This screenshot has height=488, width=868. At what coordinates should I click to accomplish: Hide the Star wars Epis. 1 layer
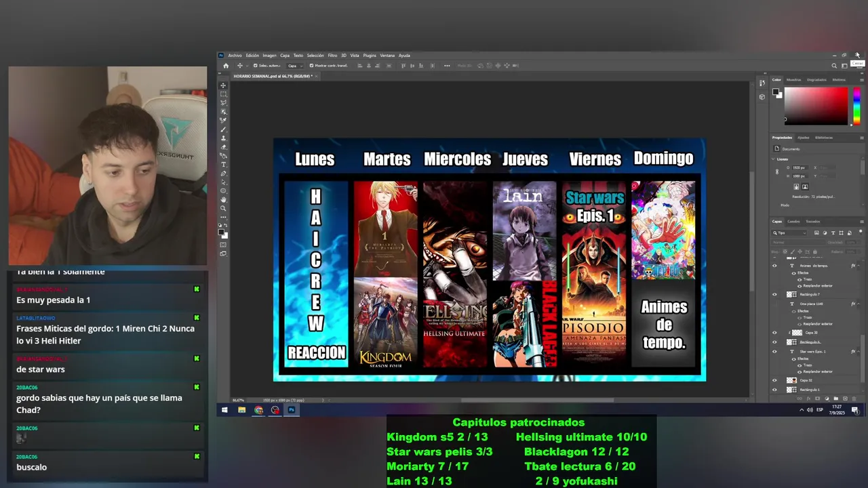(x=774, y=352)
